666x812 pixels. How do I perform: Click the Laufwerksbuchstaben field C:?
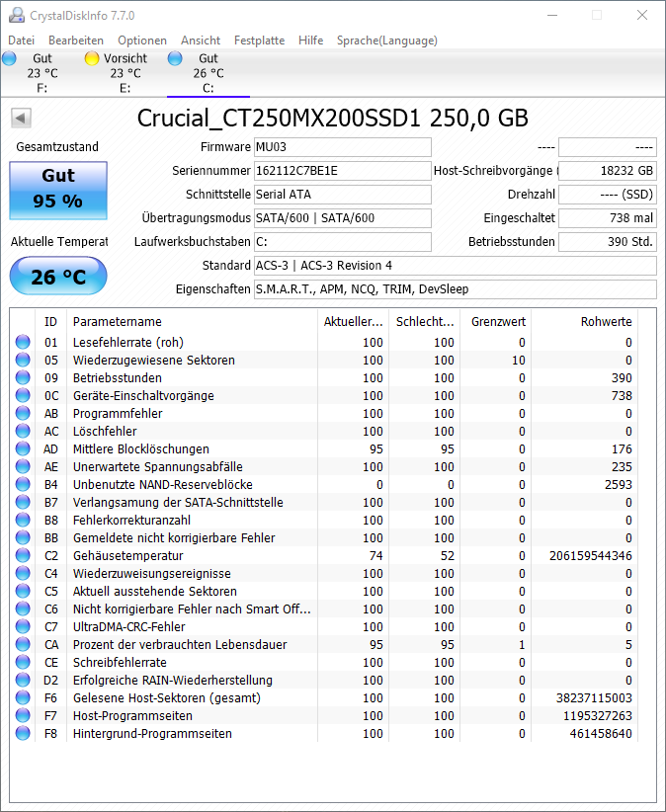pyautogui.click(x=342, y=242)
